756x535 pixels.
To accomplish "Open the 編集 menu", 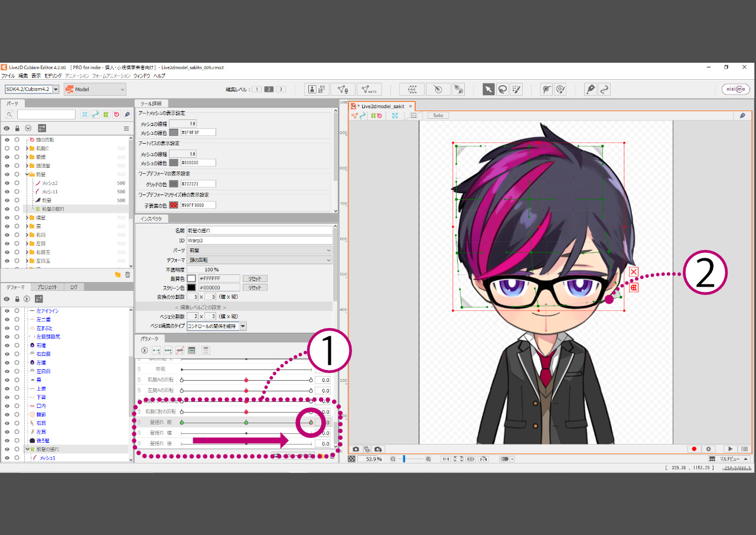I will (23, 76).
